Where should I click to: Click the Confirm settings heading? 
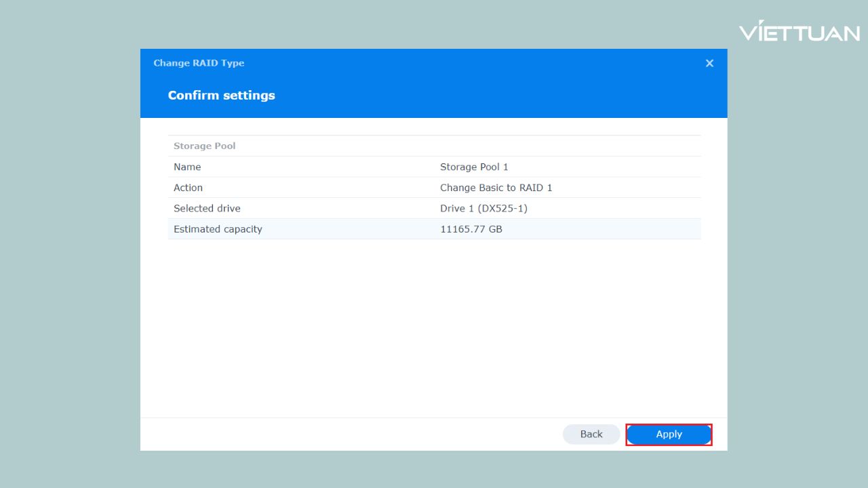tap(222, 95)
